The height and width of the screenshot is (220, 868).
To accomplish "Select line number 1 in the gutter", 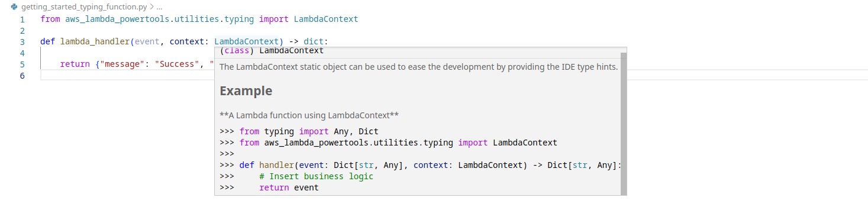I will 22,19.
